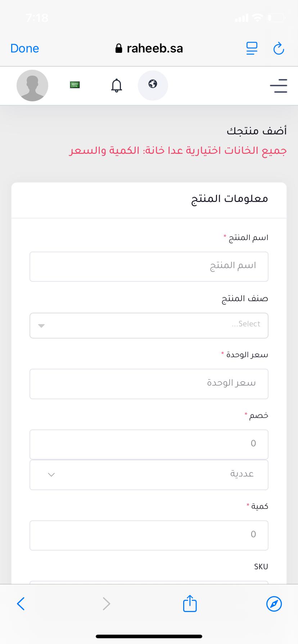Tap the share icon in bottom bar
This screenshot has height=644, width=298.
click(190, 603)
